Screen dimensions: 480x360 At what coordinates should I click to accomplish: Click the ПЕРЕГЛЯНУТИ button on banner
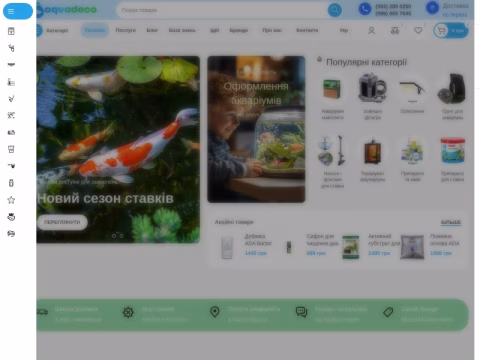coord(62,222)
